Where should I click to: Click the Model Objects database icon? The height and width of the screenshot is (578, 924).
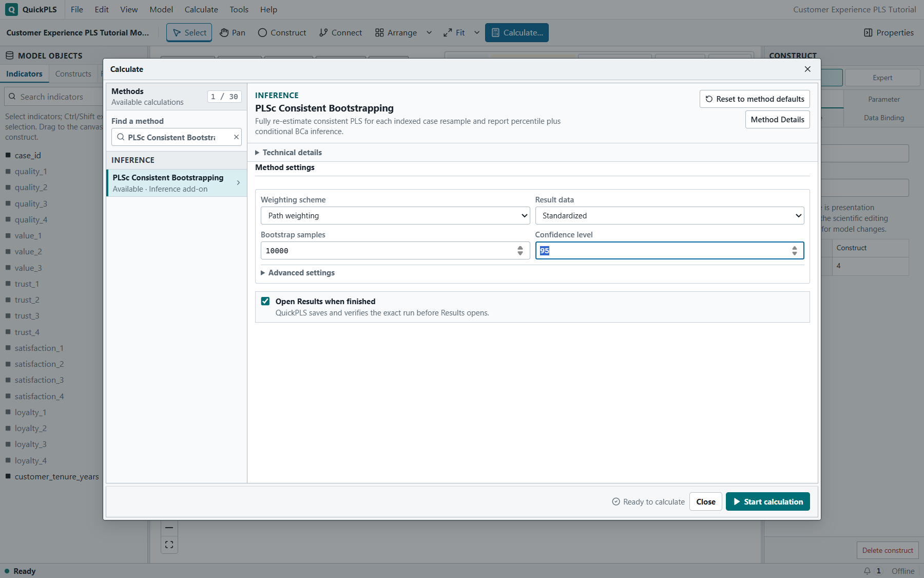pos(9,55)
